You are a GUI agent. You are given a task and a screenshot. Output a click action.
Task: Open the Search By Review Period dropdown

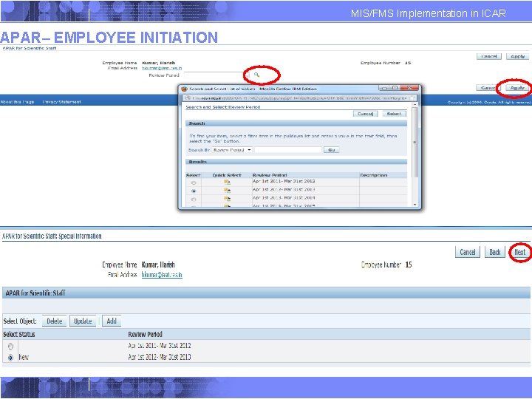(232, 149)
